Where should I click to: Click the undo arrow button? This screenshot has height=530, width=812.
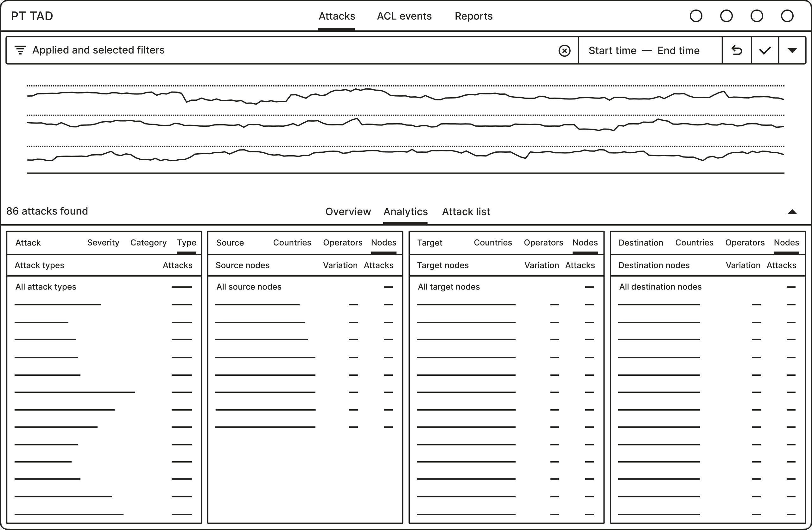pos(737,50)
